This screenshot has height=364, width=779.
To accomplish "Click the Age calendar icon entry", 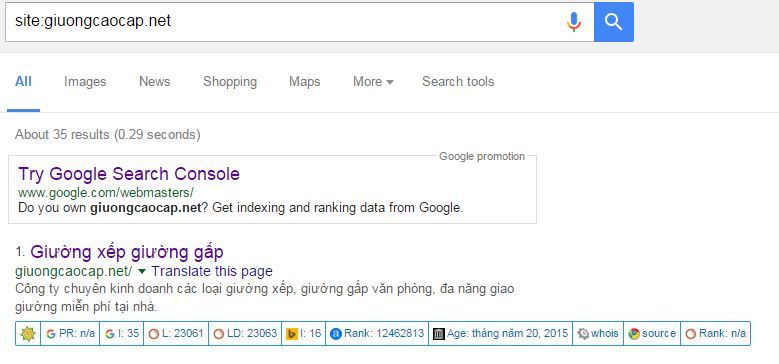I will [x=500, y=334].
